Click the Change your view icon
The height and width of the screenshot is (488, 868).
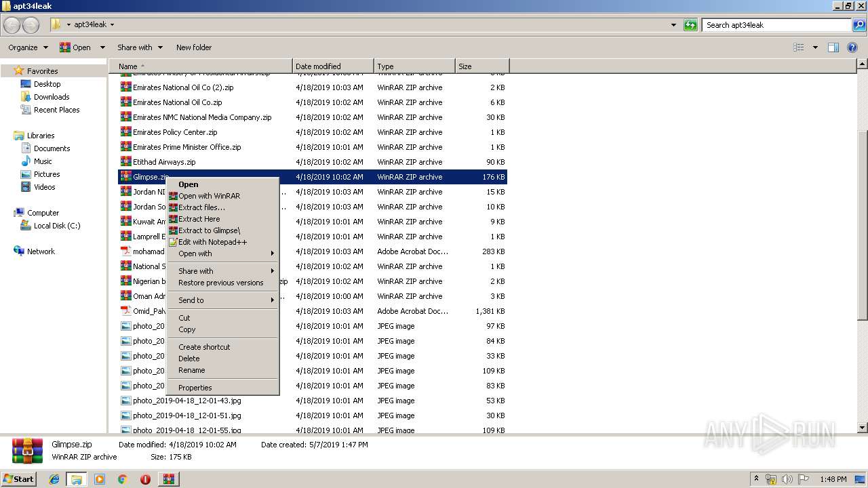tap(799, 47)
